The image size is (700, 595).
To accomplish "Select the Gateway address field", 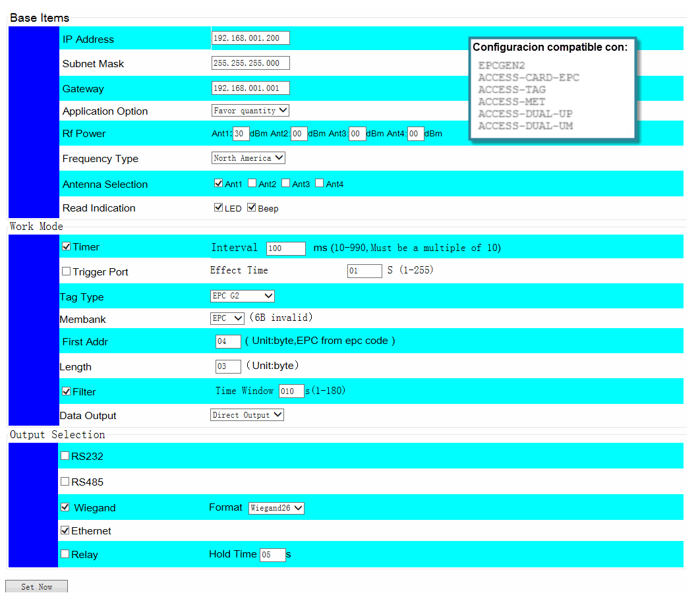I will (250, 88).
